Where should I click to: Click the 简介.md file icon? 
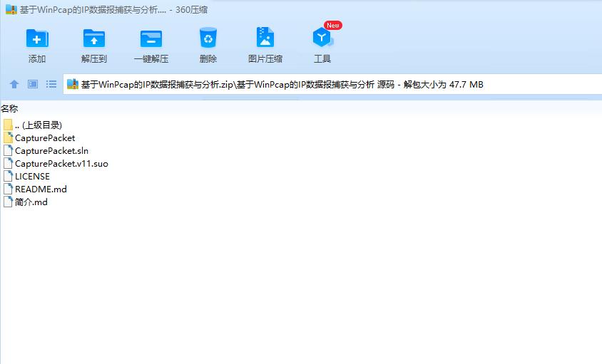8,202
